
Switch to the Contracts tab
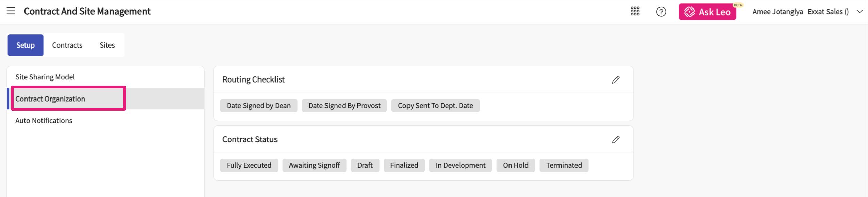[x=67, y=45]
